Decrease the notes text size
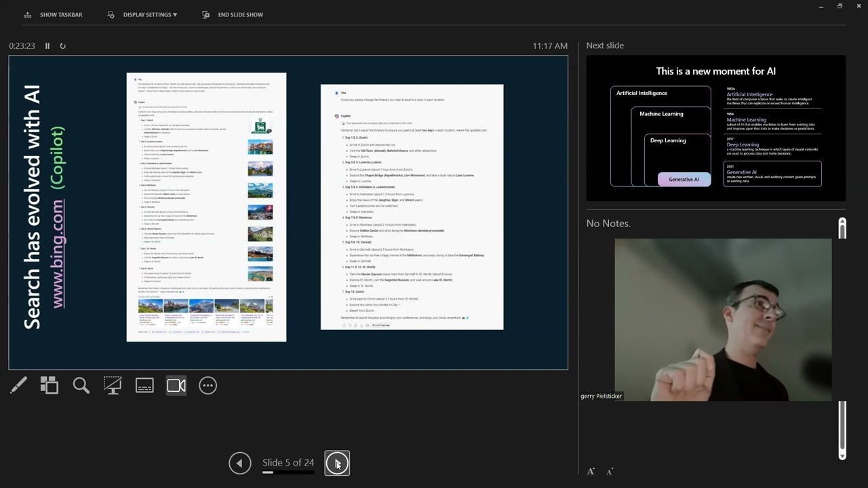This screenshot has width=868, height=488. coord(610,471)
